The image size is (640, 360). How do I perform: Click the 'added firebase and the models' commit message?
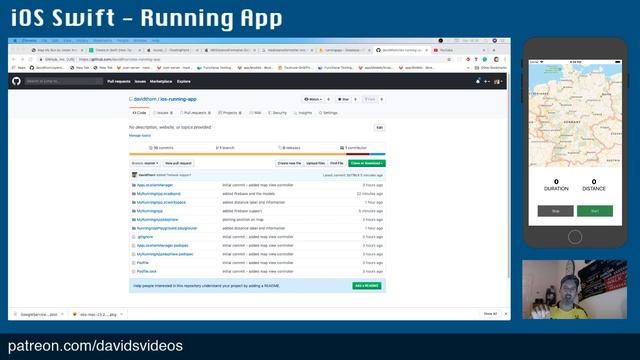249,194
